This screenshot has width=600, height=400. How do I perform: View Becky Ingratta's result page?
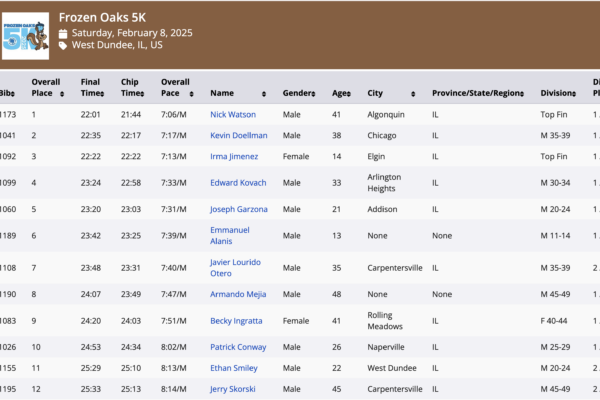pos(236,321)
